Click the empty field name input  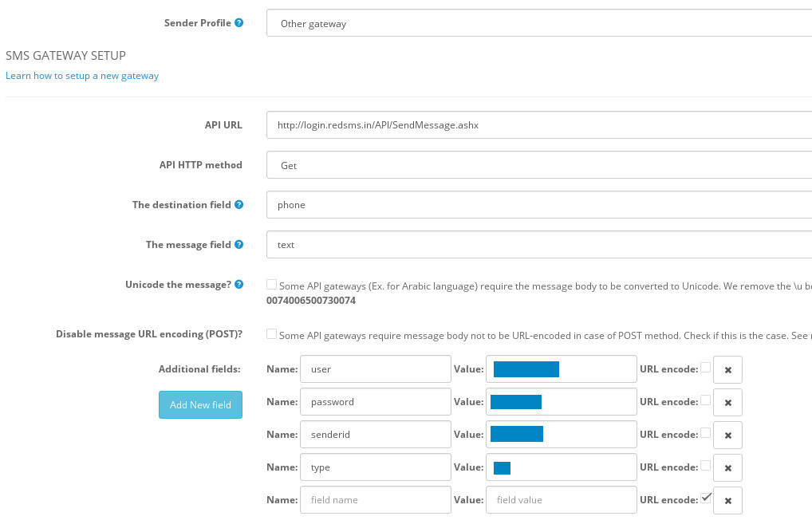[376, 500]
